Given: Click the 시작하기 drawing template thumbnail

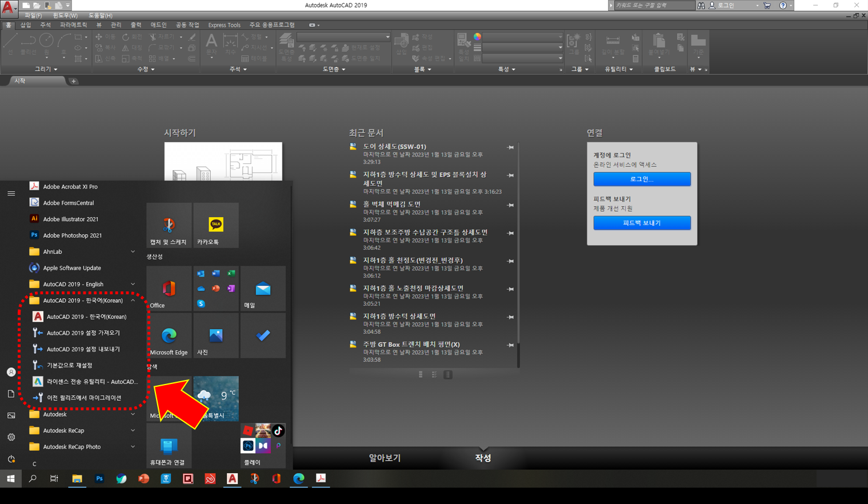Looking at the screenshot, I should tap(223, 162).
